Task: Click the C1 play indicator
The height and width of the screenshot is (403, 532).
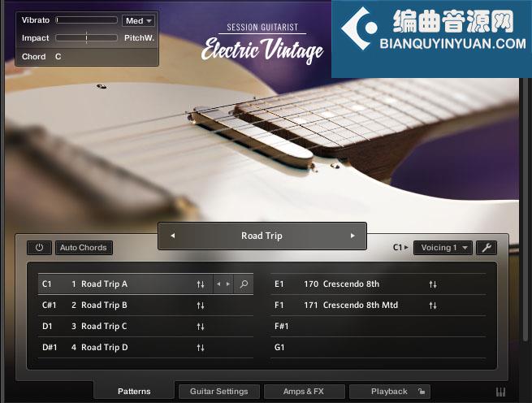Action: coord(400,248)
